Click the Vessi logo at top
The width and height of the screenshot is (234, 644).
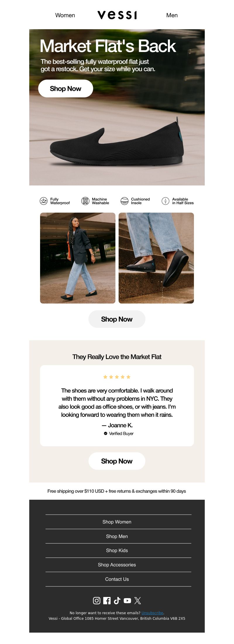point(117,15)
